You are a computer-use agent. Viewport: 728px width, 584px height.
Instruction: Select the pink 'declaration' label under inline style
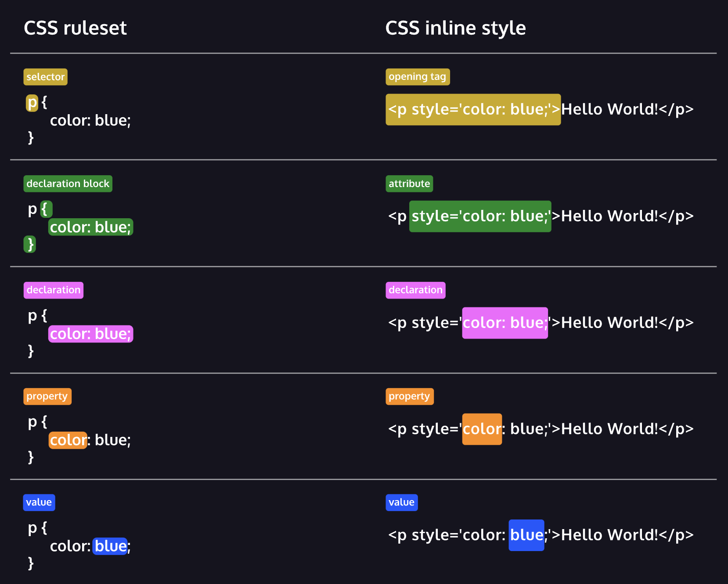point(415,290)
